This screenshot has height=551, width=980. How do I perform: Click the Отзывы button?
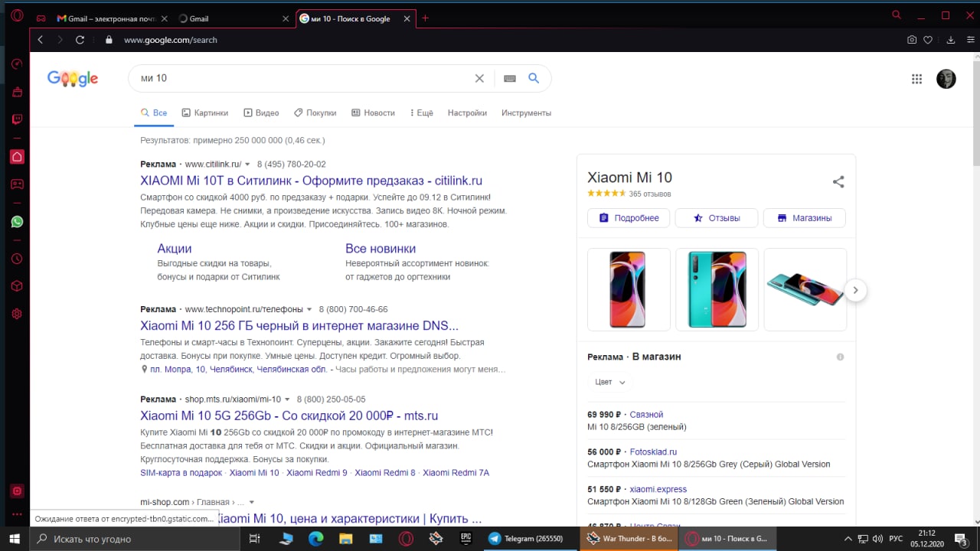point(717,218)
